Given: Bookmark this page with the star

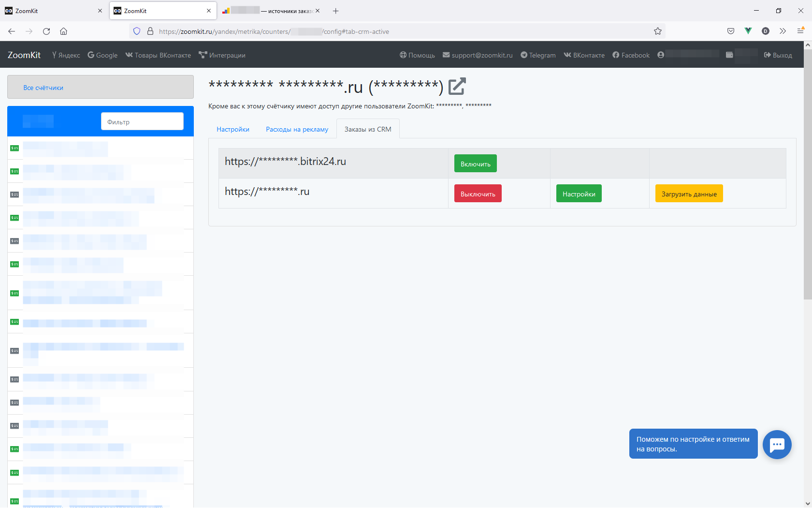Looking at the screenshot, I should [x=658, y=31].
